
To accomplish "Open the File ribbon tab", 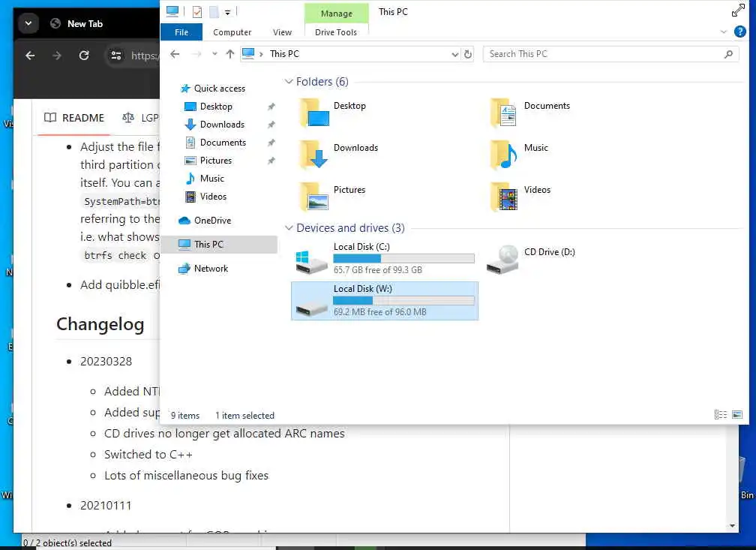I will pos(181,32).
